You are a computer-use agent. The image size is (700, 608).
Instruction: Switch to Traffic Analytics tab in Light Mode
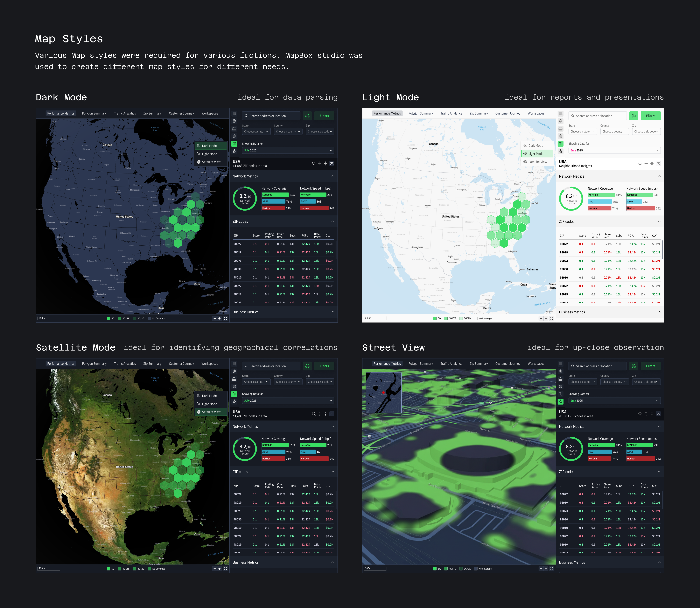coord(451,113)
